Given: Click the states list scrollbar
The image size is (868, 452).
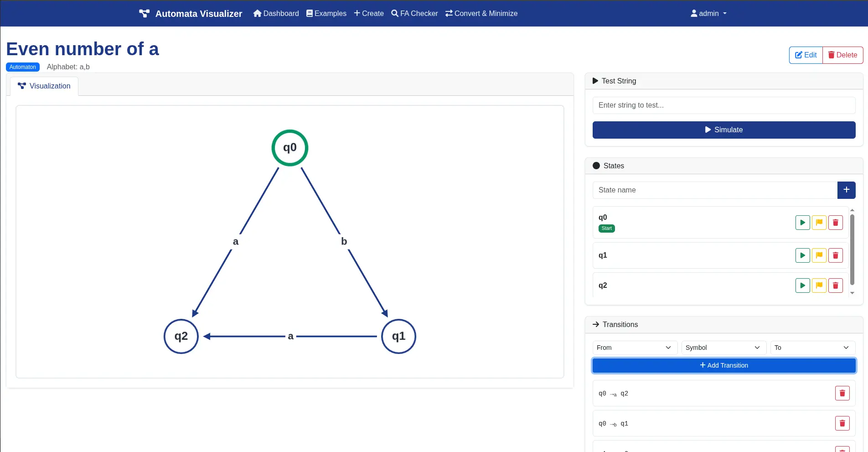Looking at the screenshot, I should click(852, 250).
